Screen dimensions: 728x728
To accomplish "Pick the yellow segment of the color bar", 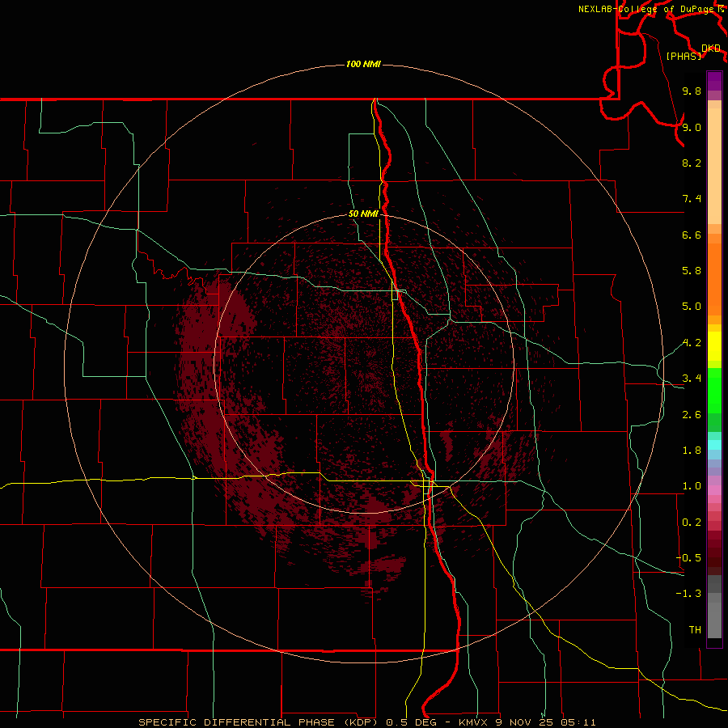I will coord(714,346).
